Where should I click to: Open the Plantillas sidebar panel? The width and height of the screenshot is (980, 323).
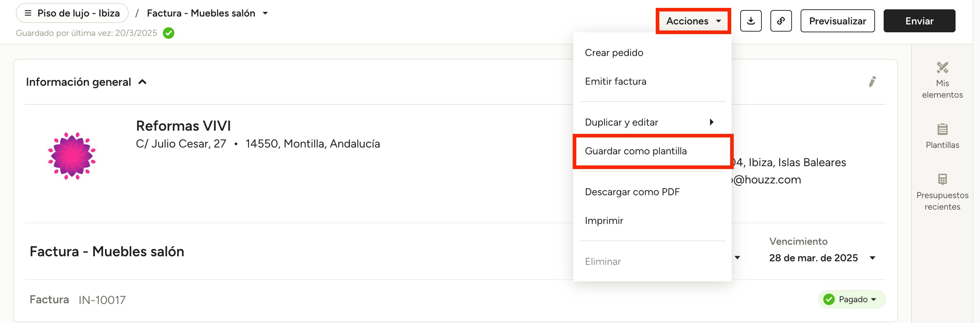[942, 136]
